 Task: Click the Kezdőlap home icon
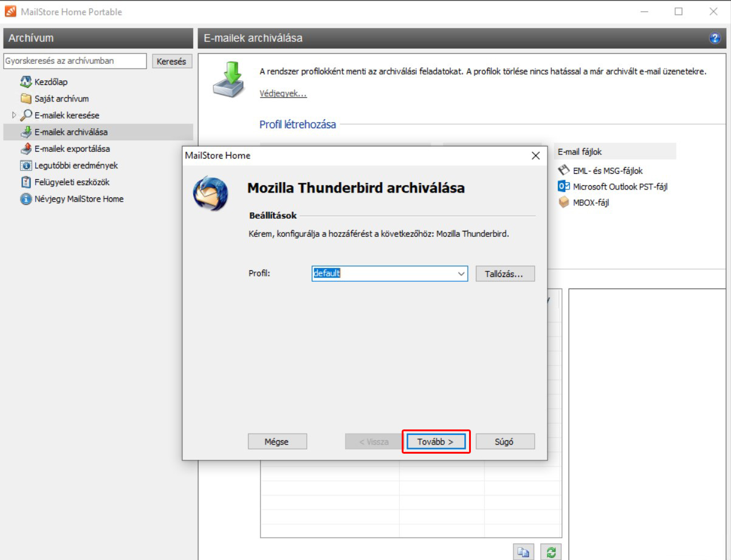(26, 82)
